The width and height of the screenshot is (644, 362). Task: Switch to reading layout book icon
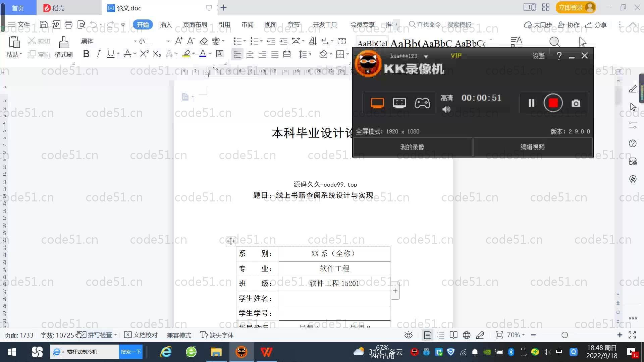click(x=453, y=335)
